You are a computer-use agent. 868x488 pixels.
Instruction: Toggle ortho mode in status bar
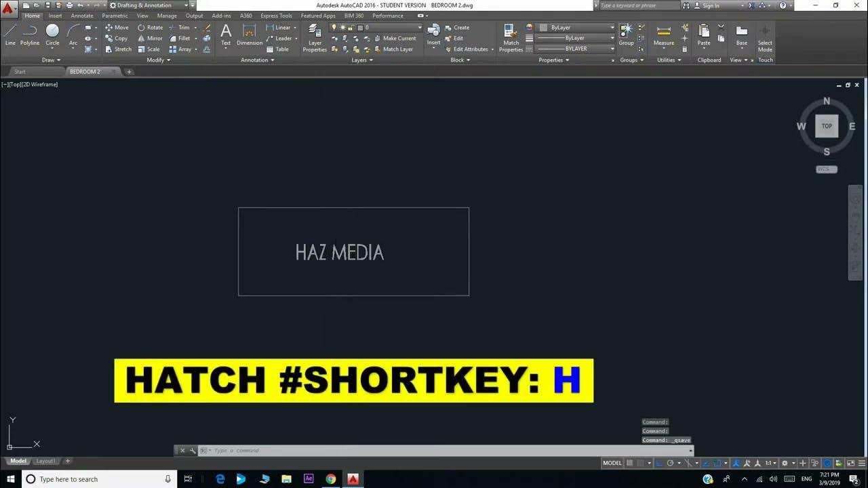pos(659,463)
